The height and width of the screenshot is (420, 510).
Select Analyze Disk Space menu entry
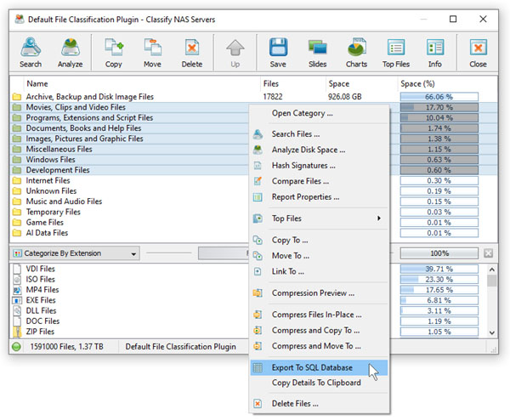point(309,150)
